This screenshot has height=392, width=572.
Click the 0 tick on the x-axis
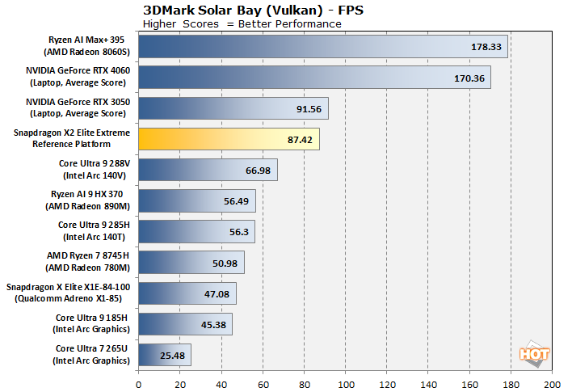[x=139, y=385]
